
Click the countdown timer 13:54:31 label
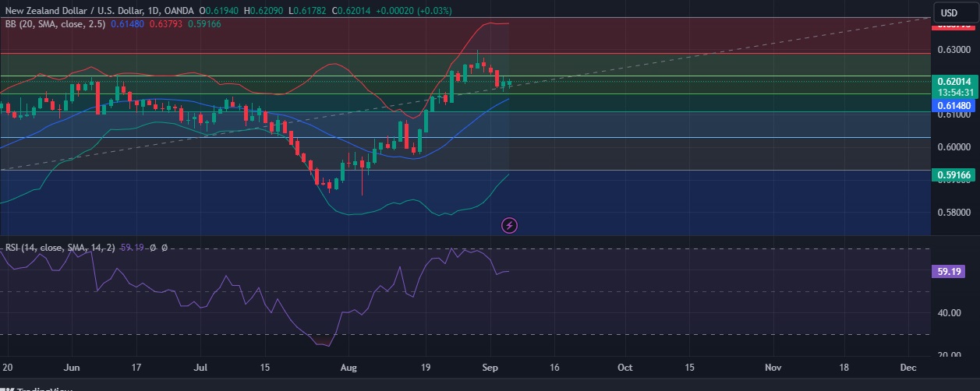click(x=954, y=92)
